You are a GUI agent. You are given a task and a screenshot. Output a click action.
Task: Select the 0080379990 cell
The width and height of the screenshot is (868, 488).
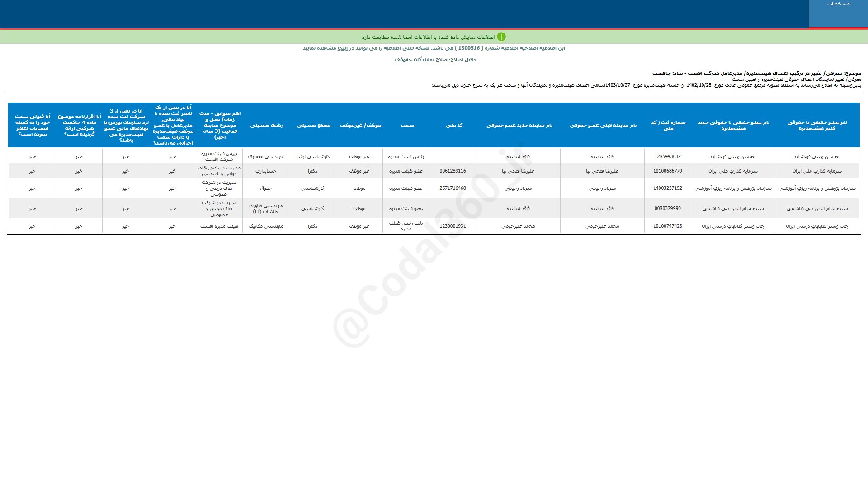[x=667, y=208]
